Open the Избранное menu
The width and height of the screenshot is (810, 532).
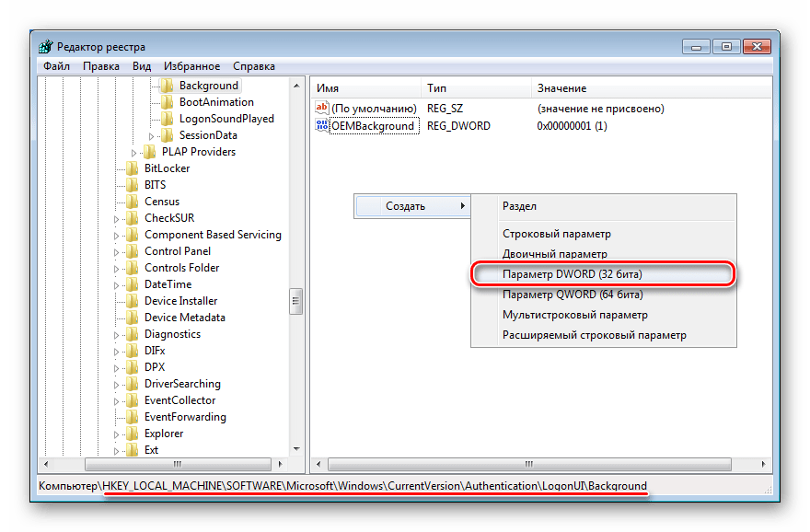point(191,66)
